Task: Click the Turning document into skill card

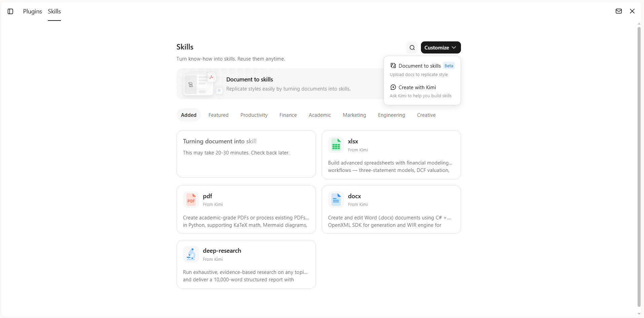Action: (246, 154)
